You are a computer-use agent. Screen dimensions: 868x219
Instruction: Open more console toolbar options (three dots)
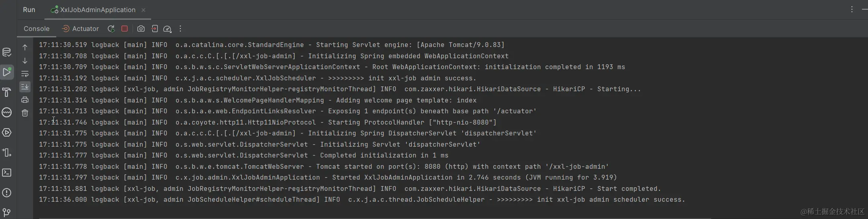180,29
